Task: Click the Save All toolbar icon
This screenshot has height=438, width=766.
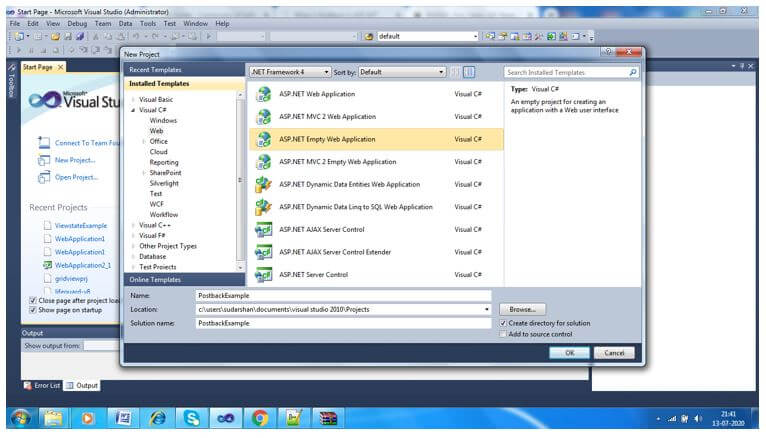Action: pos(80,36)
